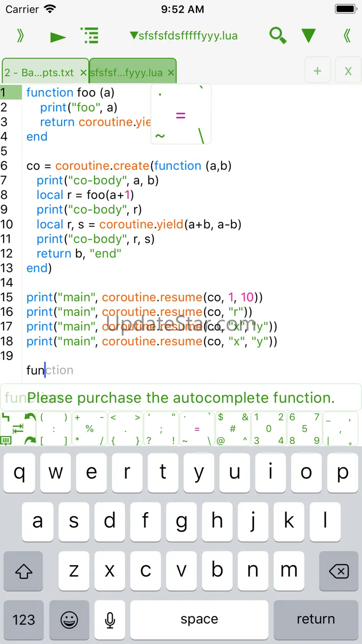Tap the semicolon and quotes symbol pad
Screen dimensions: 362x644
pos(161,429)
